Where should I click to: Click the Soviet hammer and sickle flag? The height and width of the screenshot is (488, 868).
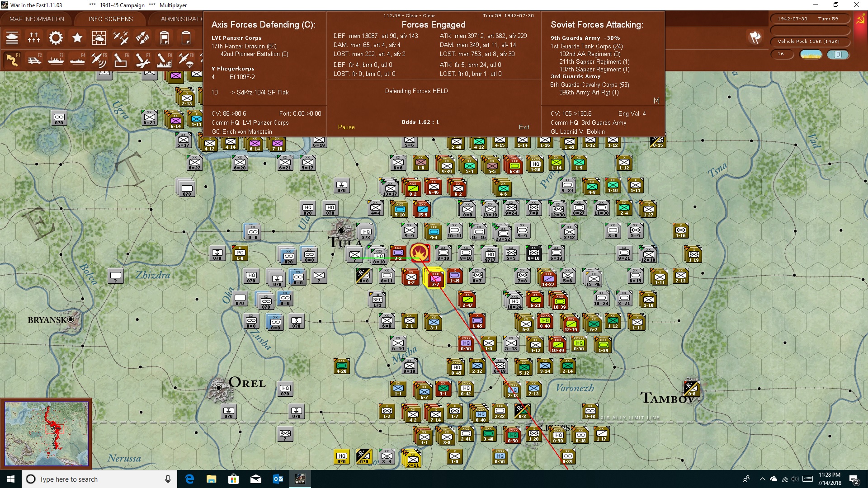click(x=860, y=19)
